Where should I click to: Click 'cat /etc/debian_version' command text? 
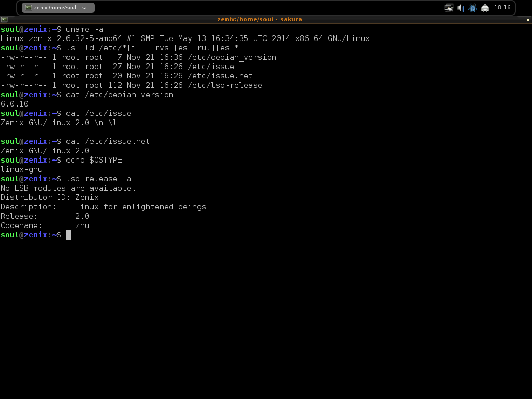(x=119, y=95)
